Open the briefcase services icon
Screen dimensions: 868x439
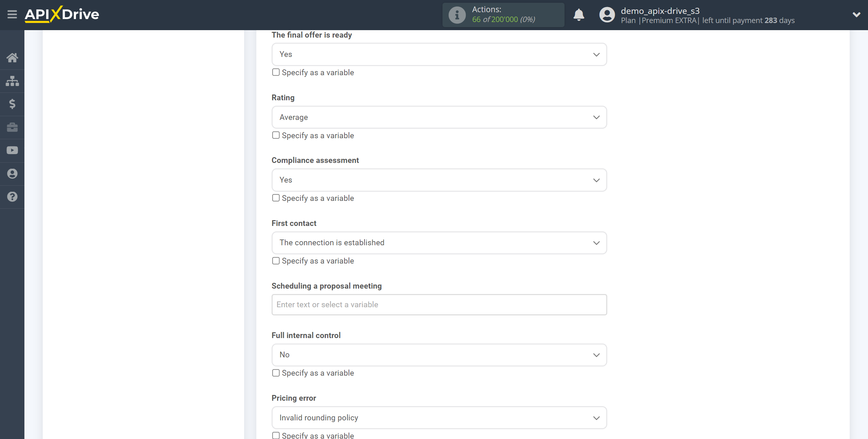point(12,127)
